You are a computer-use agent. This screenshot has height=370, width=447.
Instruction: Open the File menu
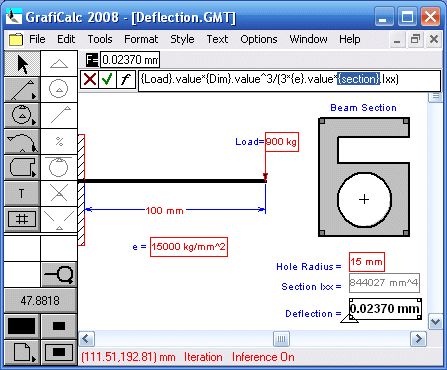(37, 39)
